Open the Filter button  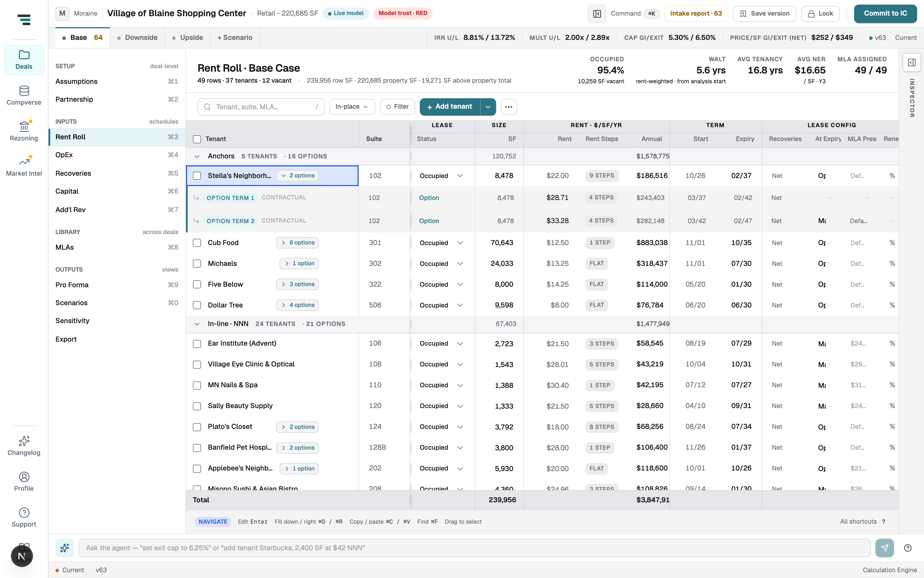point(398,107)
